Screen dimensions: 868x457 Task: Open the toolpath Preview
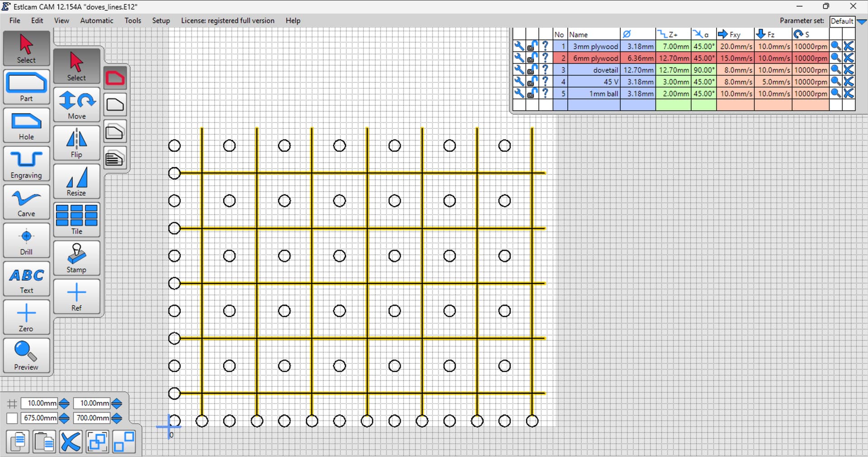[26, 356]
